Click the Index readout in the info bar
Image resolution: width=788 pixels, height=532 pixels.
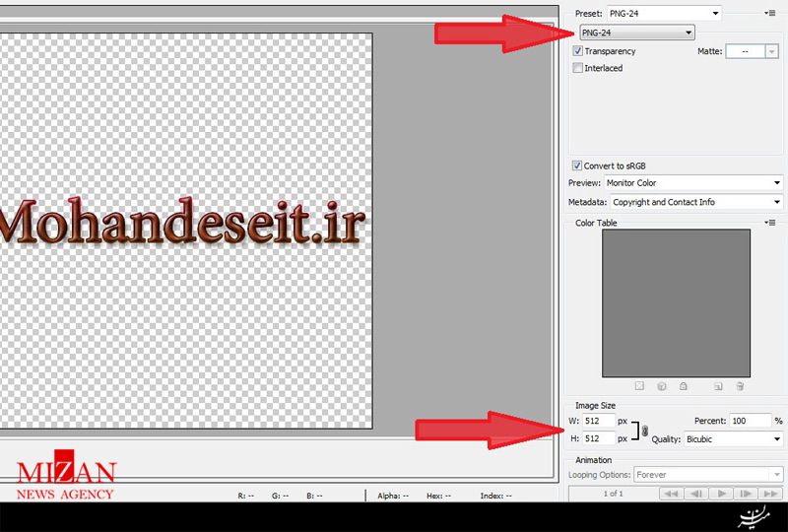(496, 496)
